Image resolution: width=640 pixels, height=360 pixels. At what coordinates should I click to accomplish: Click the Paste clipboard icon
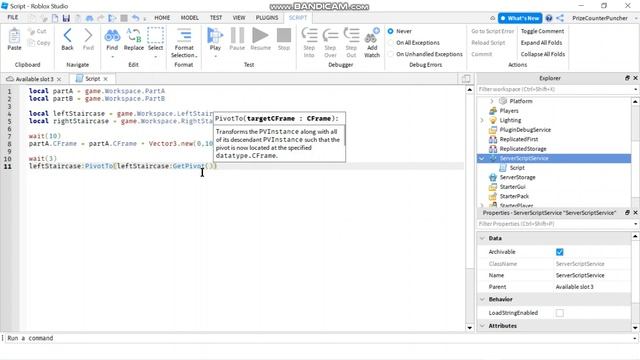(x=14, y=36)
